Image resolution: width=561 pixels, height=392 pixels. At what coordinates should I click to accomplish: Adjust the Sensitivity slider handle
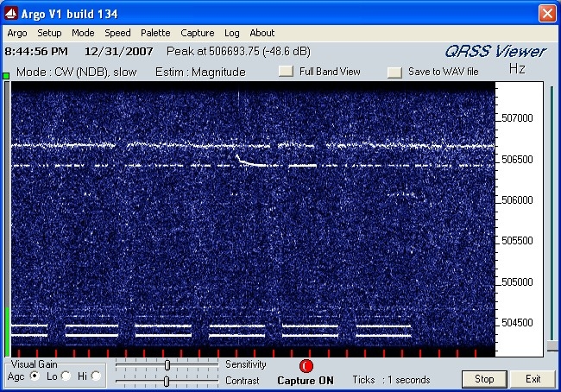167,365
